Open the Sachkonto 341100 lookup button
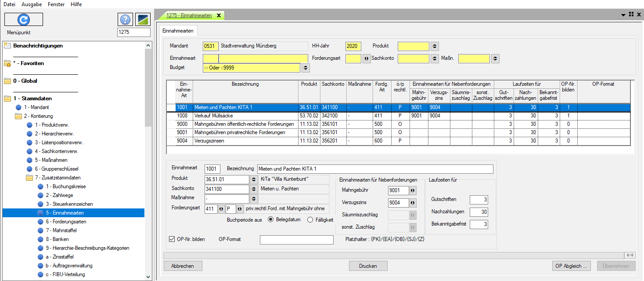644x281 pixels. click(x=254, y=189)
